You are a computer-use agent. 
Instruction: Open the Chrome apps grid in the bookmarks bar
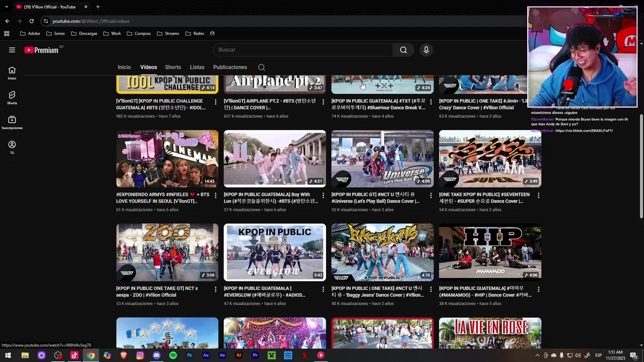[x=7, y=34]
